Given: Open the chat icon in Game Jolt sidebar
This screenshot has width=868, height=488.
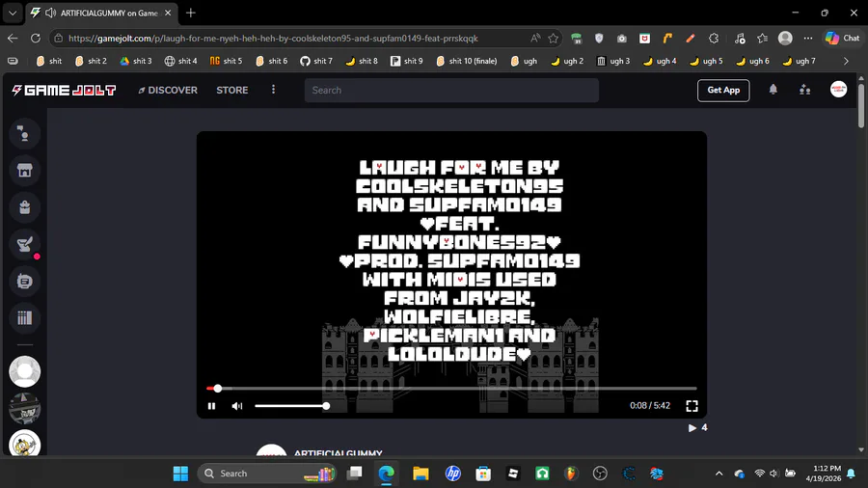Looking at the screenshot, I should [24, 133].
